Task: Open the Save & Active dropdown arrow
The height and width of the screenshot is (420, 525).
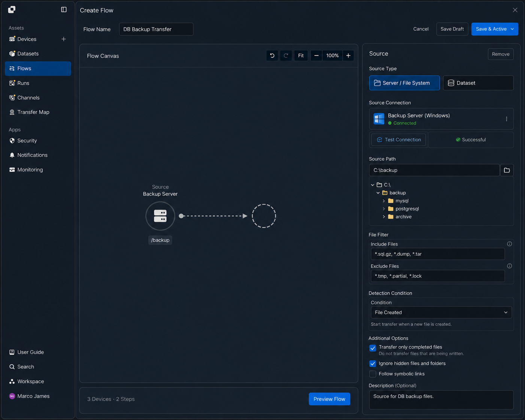Action: (x=512, y=29)
